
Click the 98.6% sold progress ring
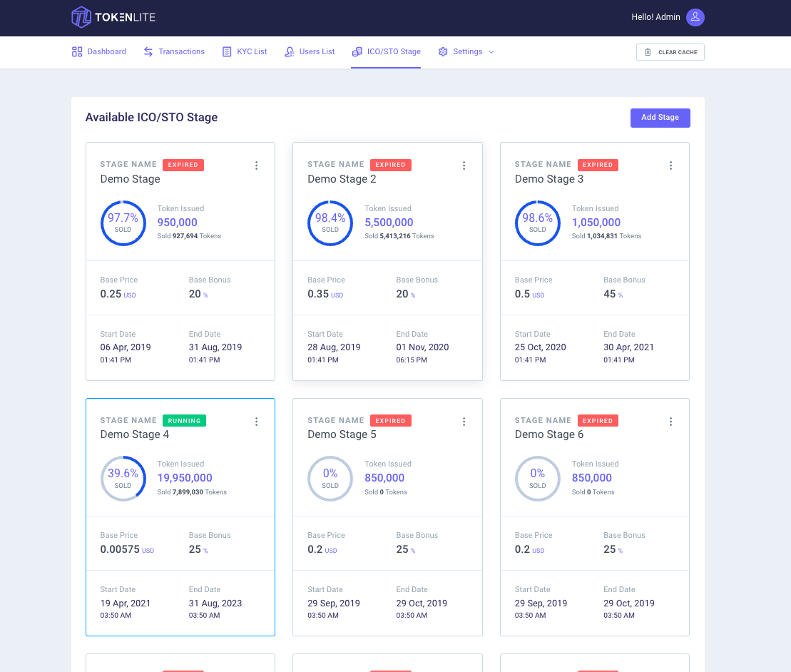(538, 223)
